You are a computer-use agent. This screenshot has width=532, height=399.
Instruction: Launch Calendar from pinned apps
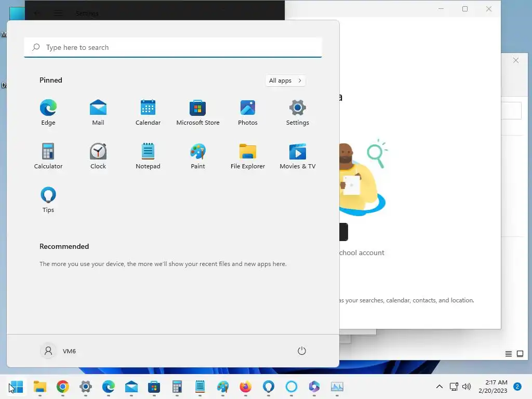click(x=148, y=113)
